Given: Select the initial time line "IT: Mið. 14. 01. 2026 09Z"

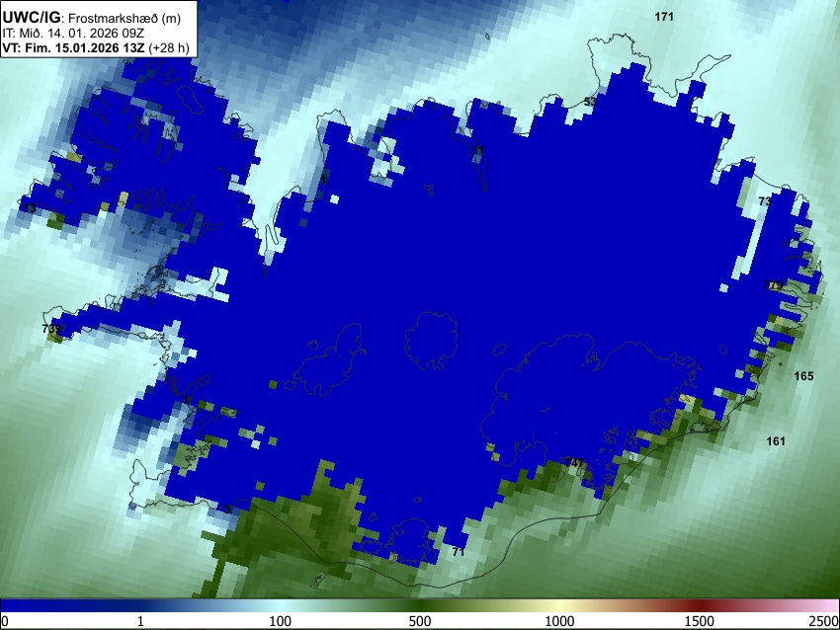Looking at the screenshot, I should pos(73,33).
